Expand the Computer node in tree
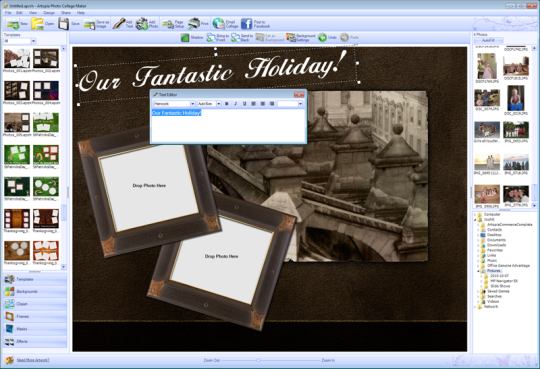540x369 pixels. click(x=475, y=214)
